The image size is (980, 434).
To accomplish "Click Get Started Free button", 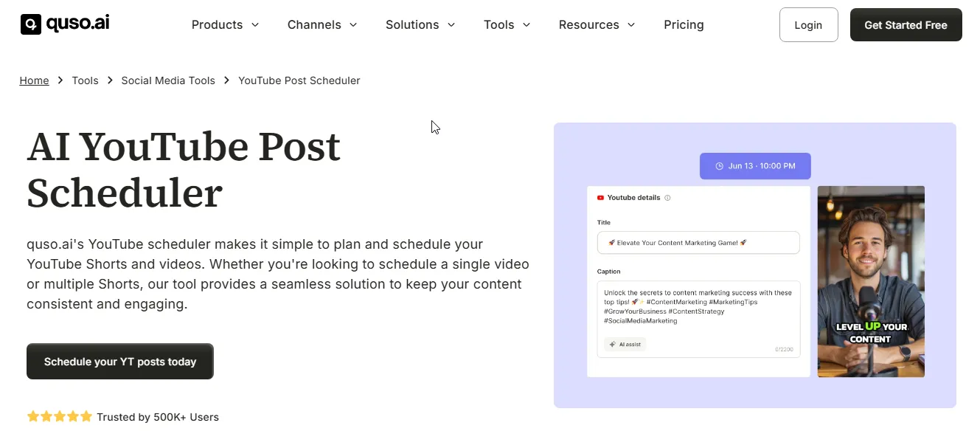I will 906,24.
